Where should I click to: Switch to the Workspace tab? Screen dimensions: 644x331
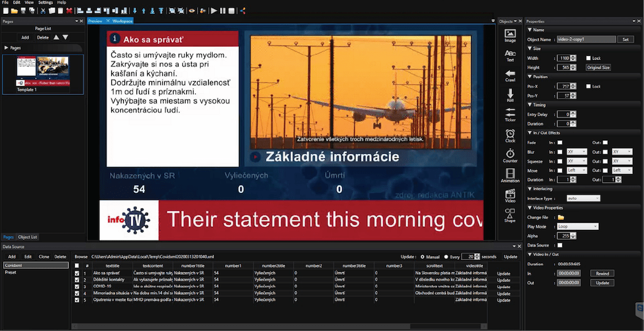tap(121, 21)
